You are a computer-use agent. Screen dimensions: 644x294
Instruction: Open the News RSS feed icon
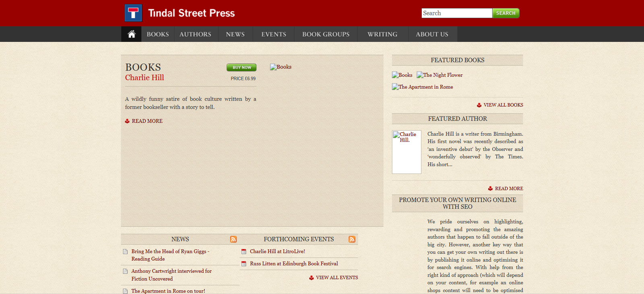pos(233,239)
